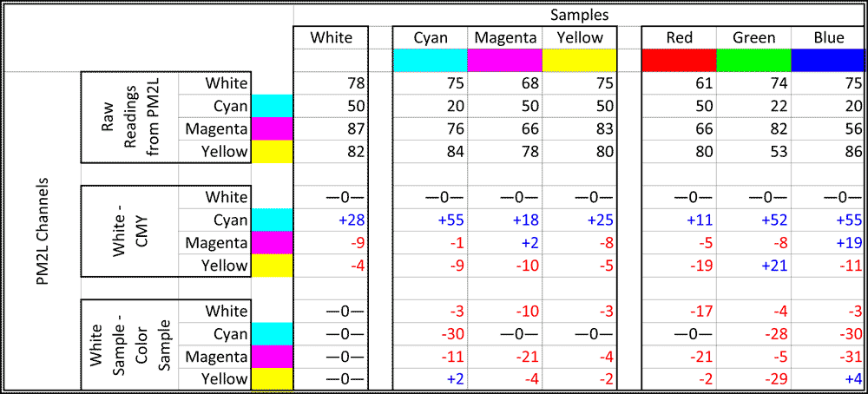Select the cyan swatch under Cyan column header
Image resolution: width=868 pixels, height=394 pixels.
coord(430,60)
